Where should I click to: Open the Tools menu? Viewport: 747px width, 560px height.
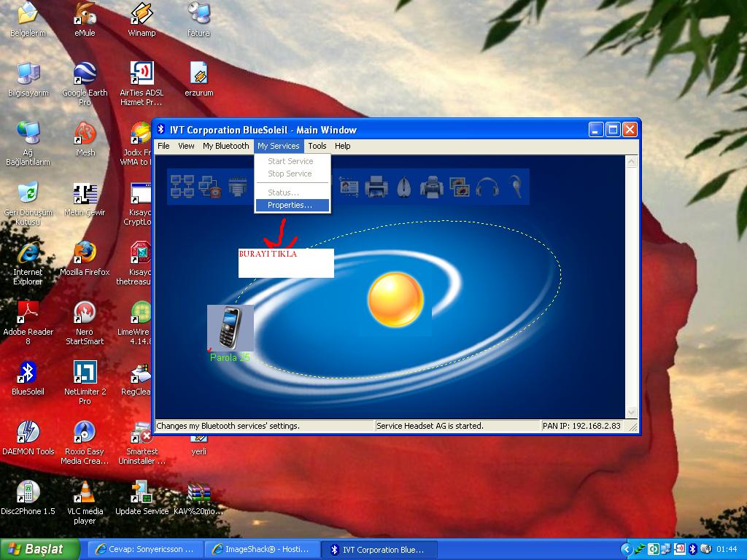(x=317, y=146)
